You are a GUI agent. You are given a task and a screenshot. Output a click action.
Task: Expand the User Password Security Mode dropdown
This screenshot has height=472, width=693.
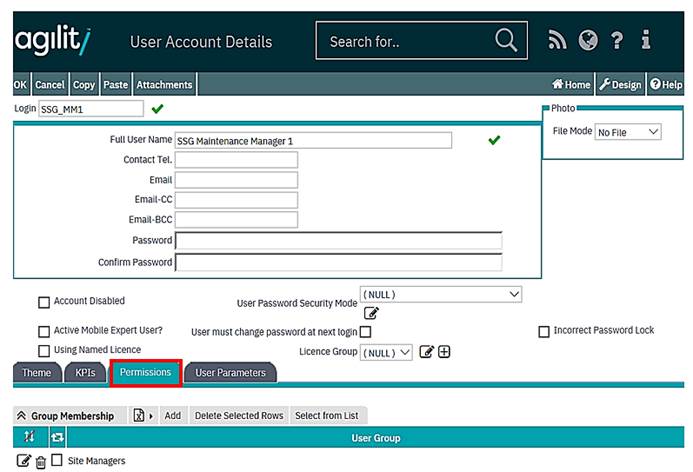click(x=441, y=294)
